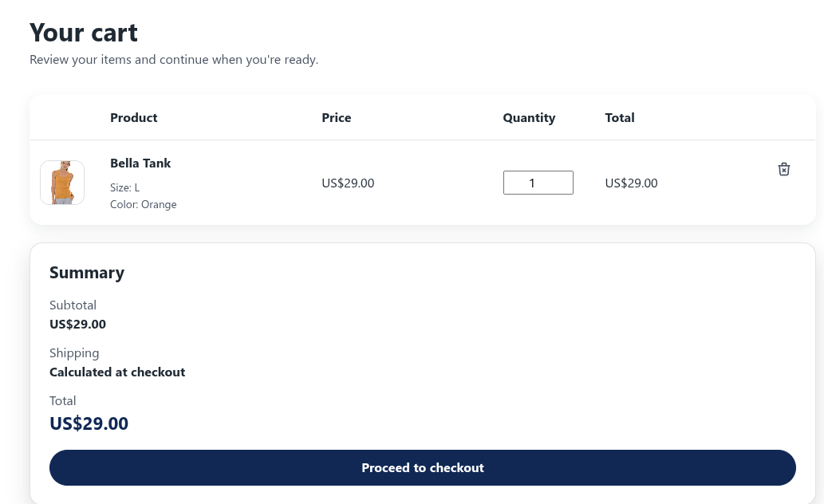Remove Bella Tank using the trash icon
This screenshot has width=824, height=504.
[784, 169]
